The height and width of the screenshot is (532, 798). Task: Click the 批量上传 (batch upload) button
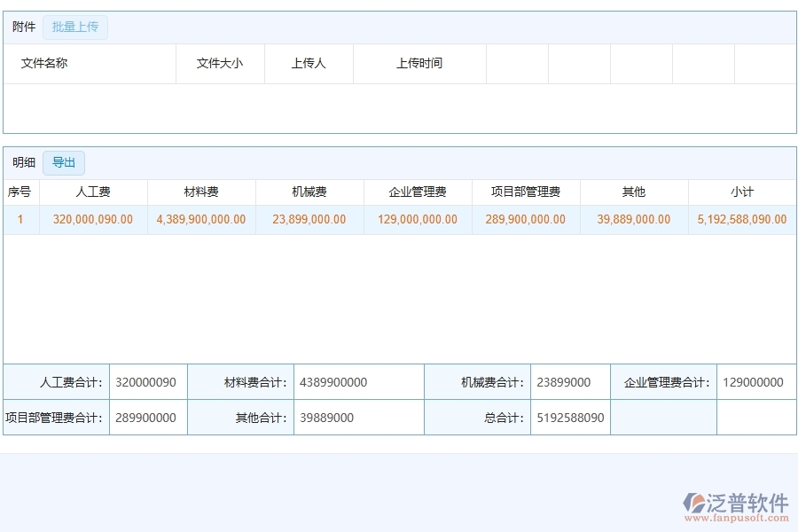pyautogui.click(x=75, y=27)
